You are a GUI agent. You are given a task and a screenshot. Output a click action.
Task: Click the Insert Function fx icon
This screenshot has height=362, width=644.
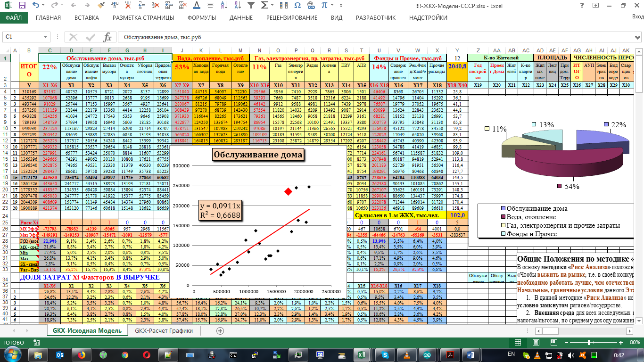pos(107,37)
